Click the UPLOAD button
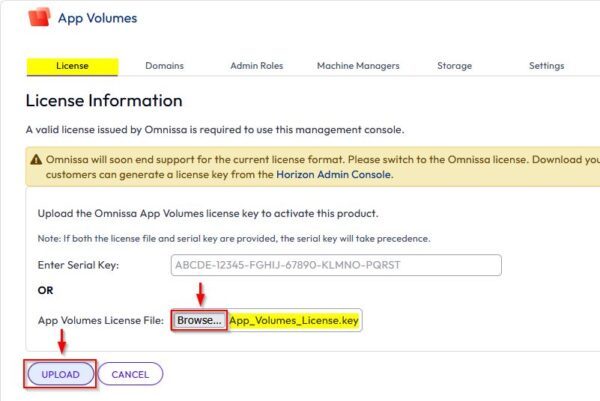Viewport: 600px width, 401px height. point(60,374)
